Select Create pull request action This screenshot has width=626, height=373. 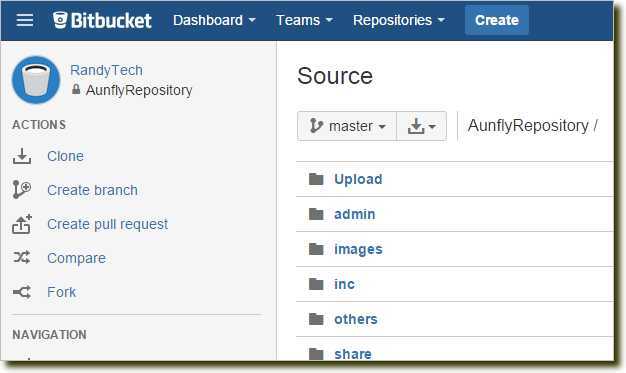(x=107, y=224)
